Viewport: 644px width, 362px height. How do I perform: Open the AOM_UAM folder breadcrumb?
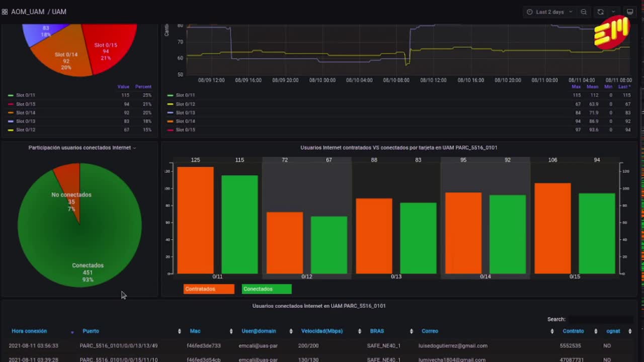tap(28, 12)
